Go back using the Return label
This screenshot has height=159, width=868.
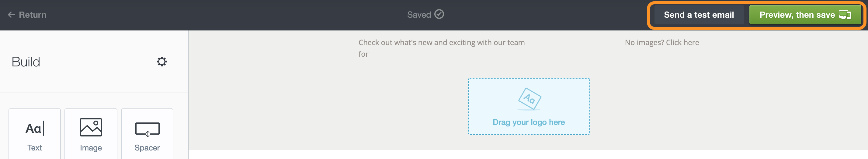32,15
